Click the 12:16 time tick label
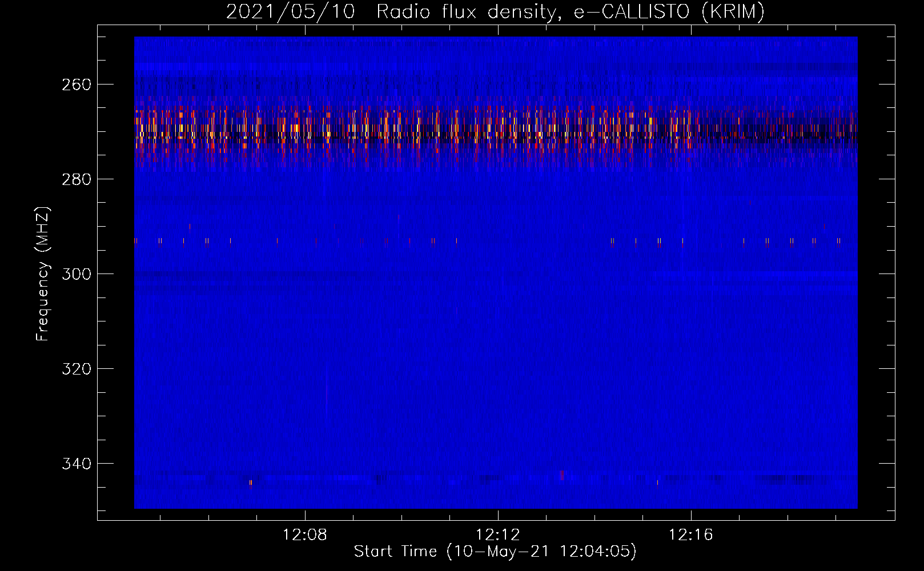This screenshot has width=924, height=571. (x=691, y=535)
